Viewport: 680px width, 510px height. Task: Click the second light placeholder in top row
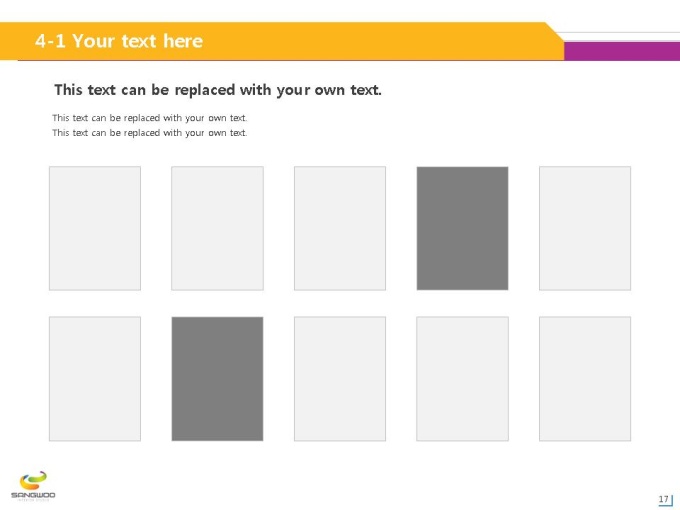[x=217, y=228]
